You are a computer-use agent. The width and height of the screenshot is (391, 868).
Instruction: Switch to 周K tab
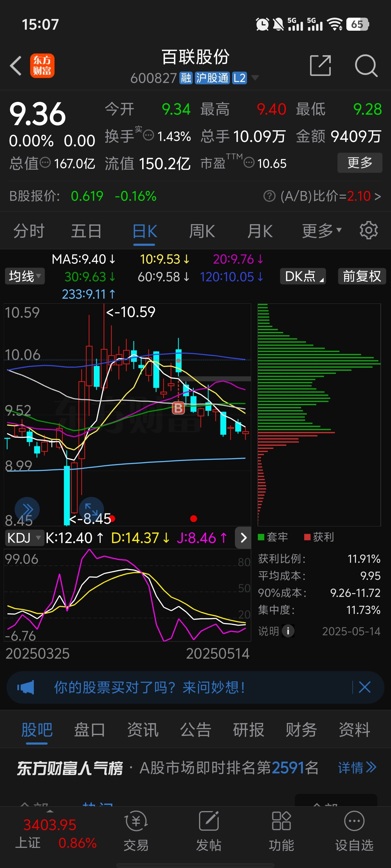coord(202,231)
